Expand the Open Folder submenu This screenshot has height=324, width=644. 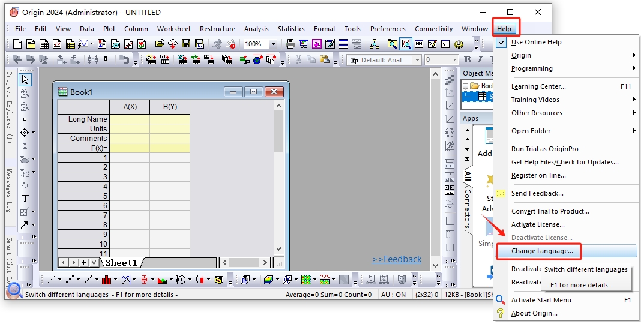click(x=567, y=131)
